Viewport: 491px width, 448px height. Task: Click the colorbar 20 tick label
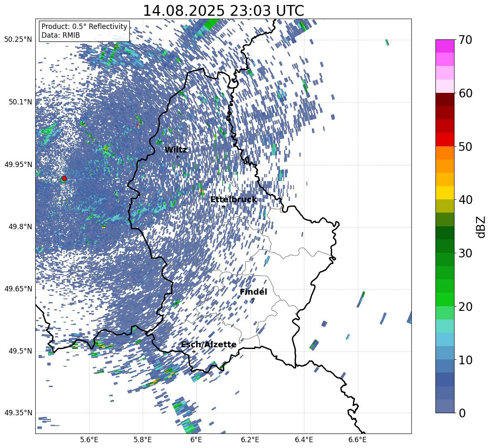(x=465, y=307)
